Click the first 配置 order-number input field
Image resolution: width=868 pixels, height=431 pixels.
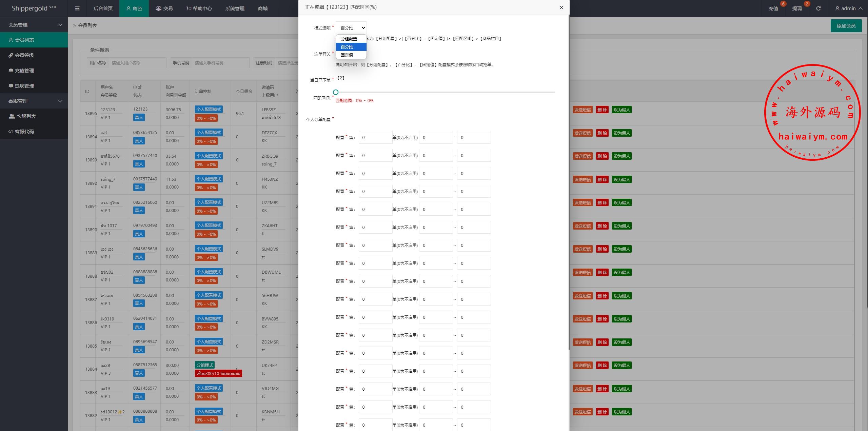[x=375, y=138]
